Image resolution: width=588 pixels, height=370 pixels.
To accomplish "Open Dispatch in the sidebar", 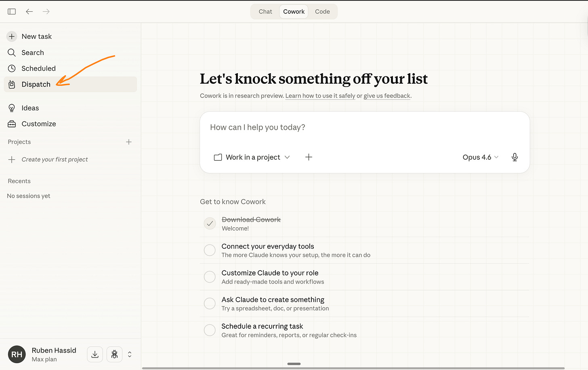I will 70,85.
